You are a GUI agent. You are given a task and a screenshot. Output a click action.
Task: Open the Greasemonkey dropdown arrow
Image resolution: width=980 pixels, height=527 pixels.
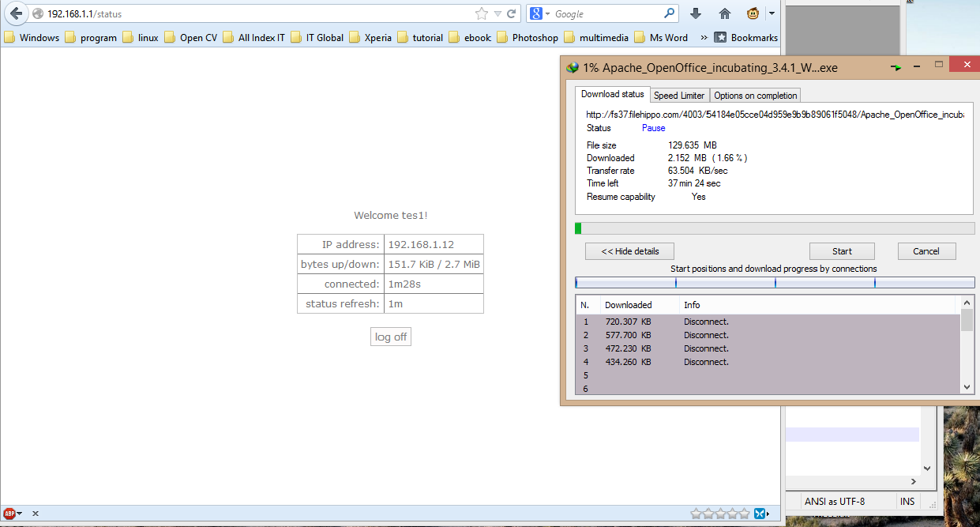[x=772, y=13]
